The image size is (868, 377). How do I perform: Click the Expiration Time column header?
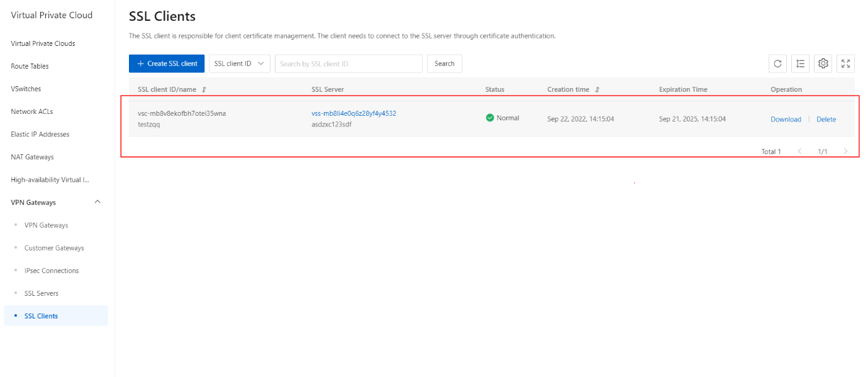[683, 89]
